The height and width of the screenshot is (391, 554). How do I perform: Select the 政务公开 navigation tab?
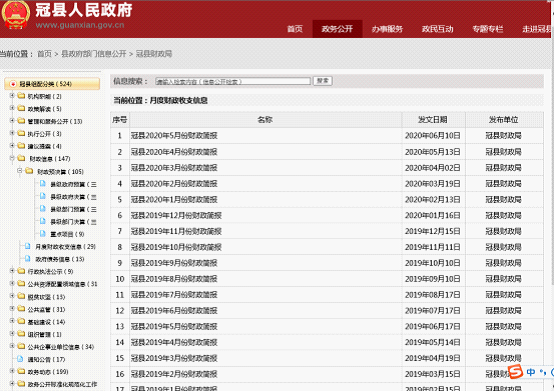click(337, 29)
